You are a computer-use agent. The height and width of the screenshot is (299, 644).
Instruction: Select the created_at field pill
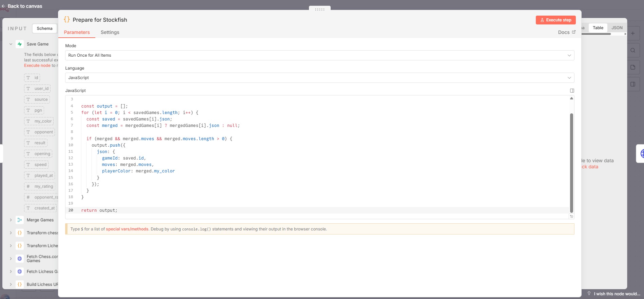[40, 208]
